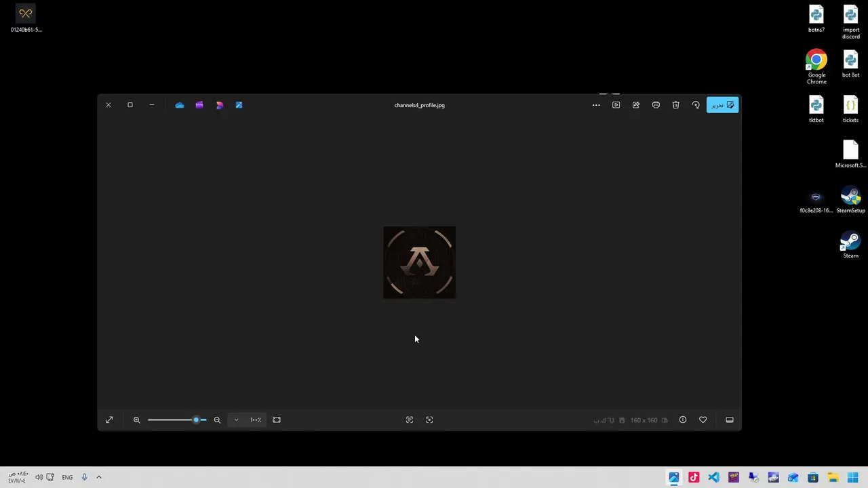Open the Windows Start button

pos(852,478)
